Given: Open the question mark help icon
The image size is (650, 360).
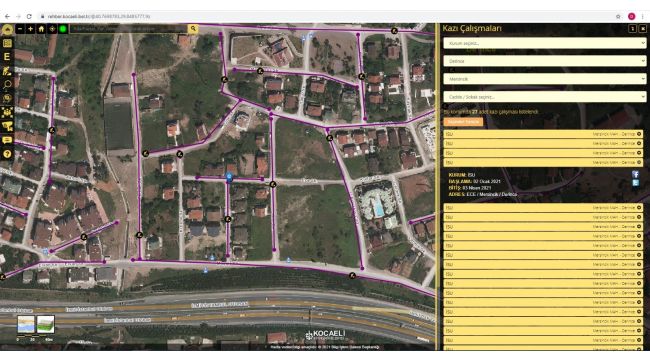Looking at the screenshot, I should [7, 154].
